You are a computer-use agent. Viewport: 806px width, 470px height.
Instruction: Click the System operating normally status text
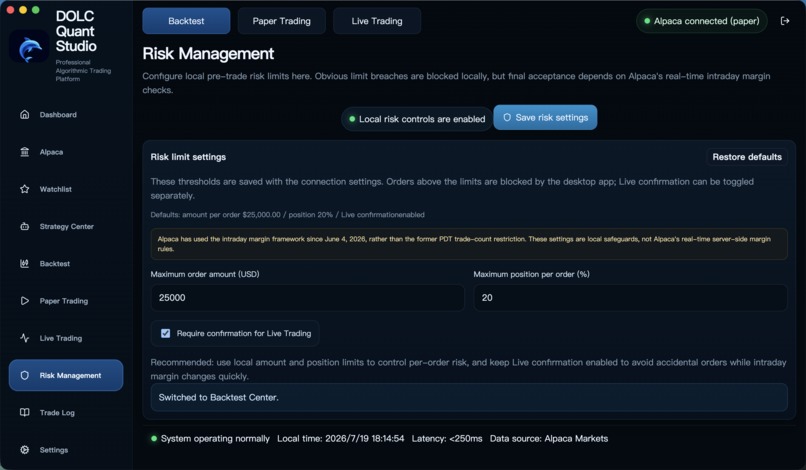(x=215, y=439)
